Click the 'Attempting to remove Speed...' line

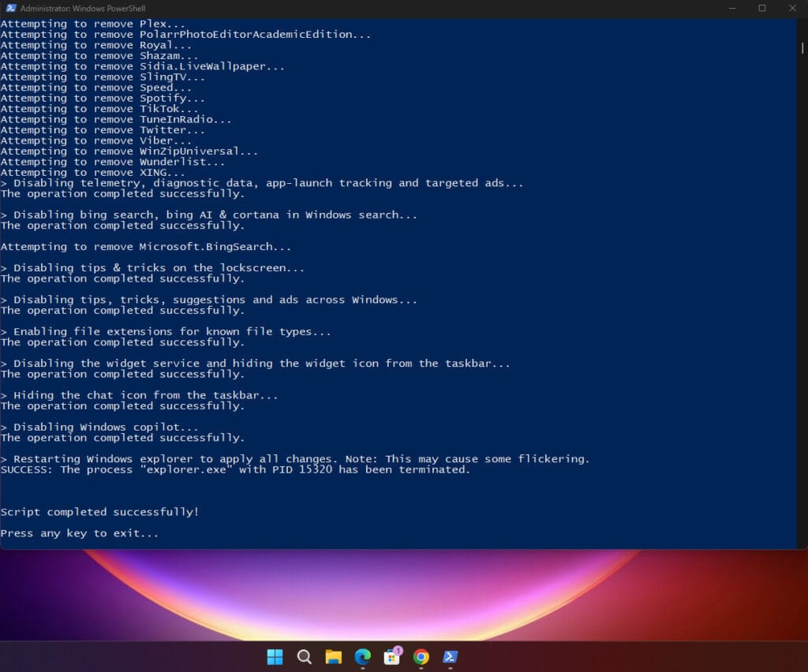pos(95,88)
